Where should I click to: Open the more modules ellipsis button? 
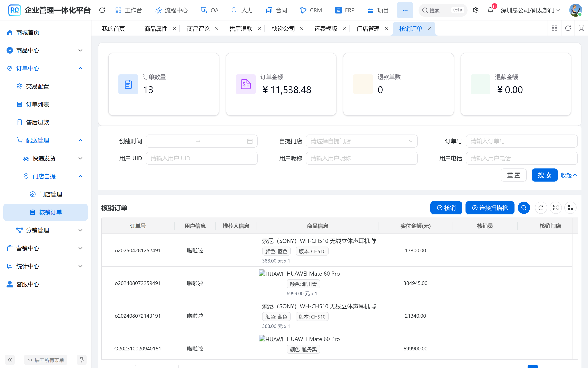[405, 10]
